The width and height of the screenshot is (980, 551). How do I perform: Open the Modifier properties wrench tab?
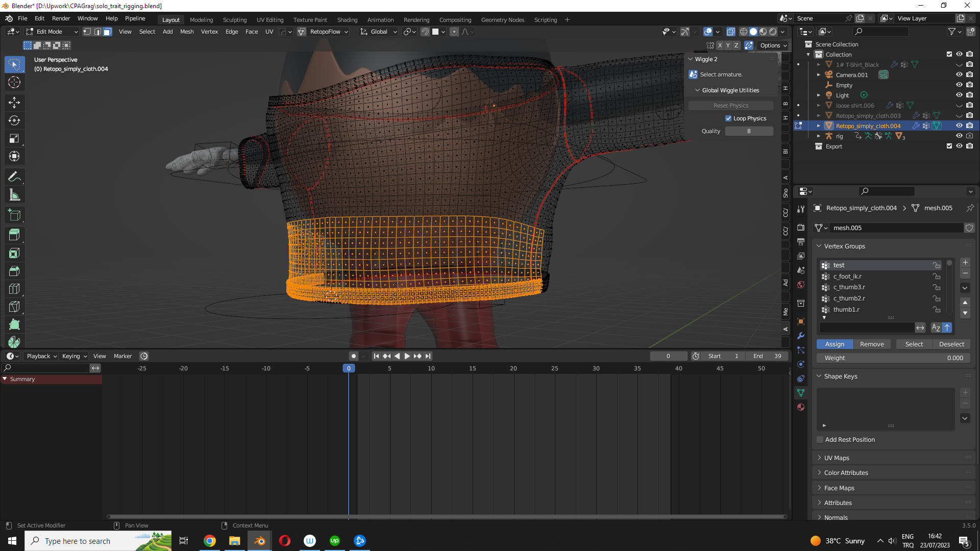801,336
